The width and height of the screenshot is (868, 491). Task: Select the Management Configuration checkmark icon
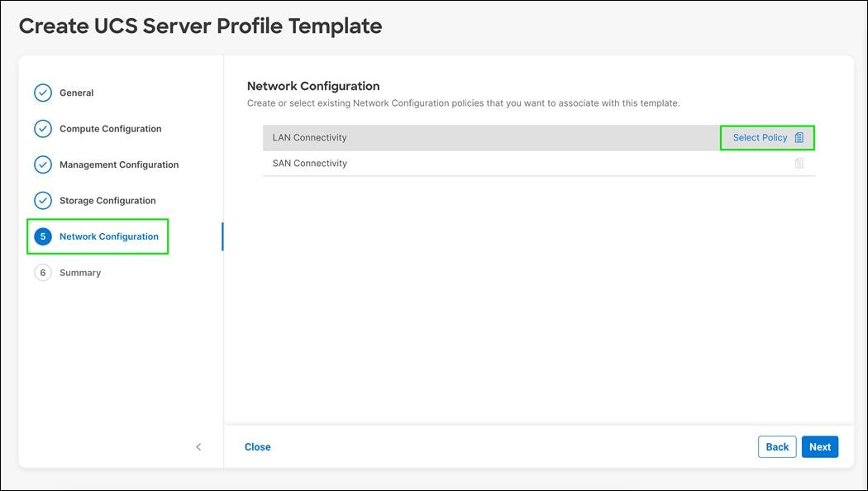click(43, 164)
